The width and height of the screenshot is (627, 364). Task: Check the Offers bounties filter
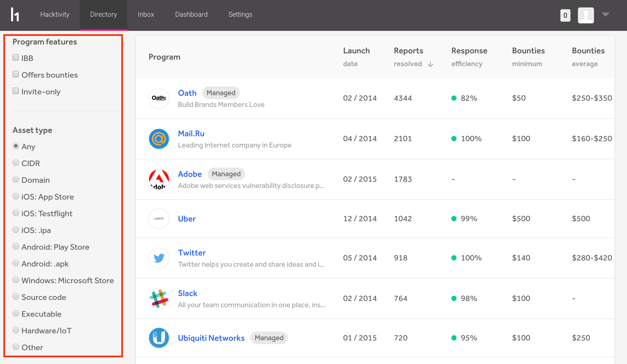16,74
